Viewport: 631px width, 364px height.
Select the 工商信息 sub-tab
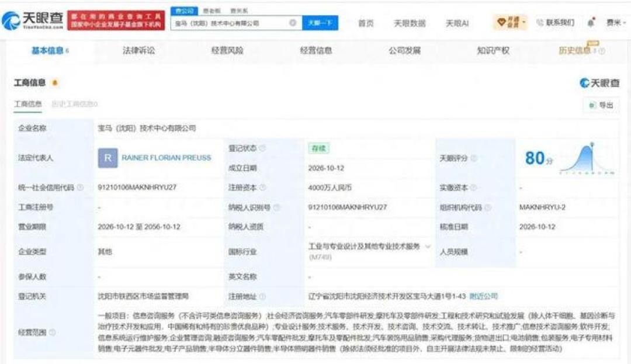(28, 104)
